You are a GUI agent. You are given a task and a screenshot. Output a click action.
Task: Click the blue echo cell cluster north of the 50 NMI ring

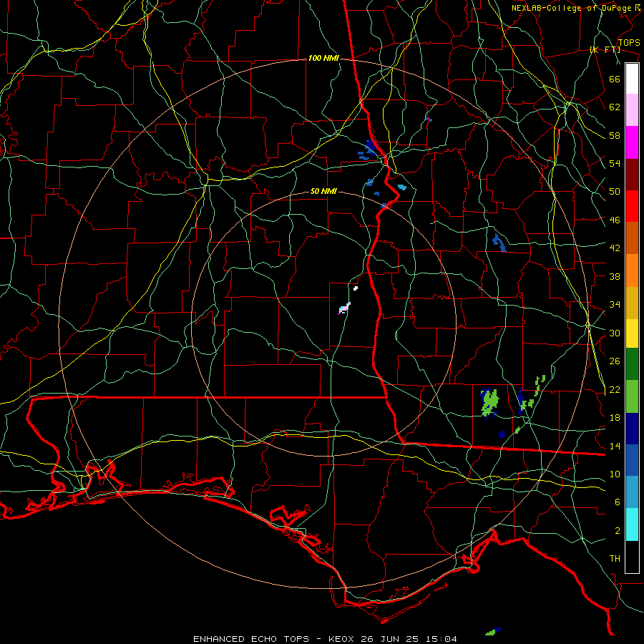pos(368,150)
